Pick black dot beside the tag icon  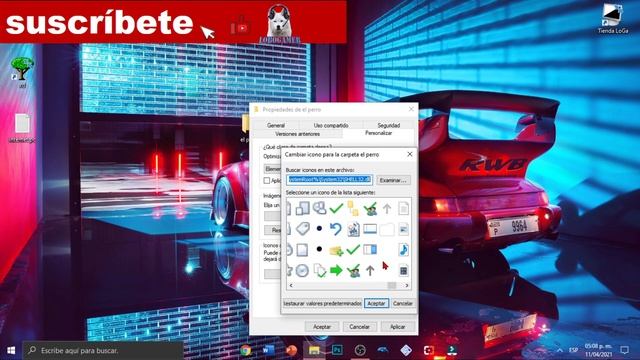319,229
